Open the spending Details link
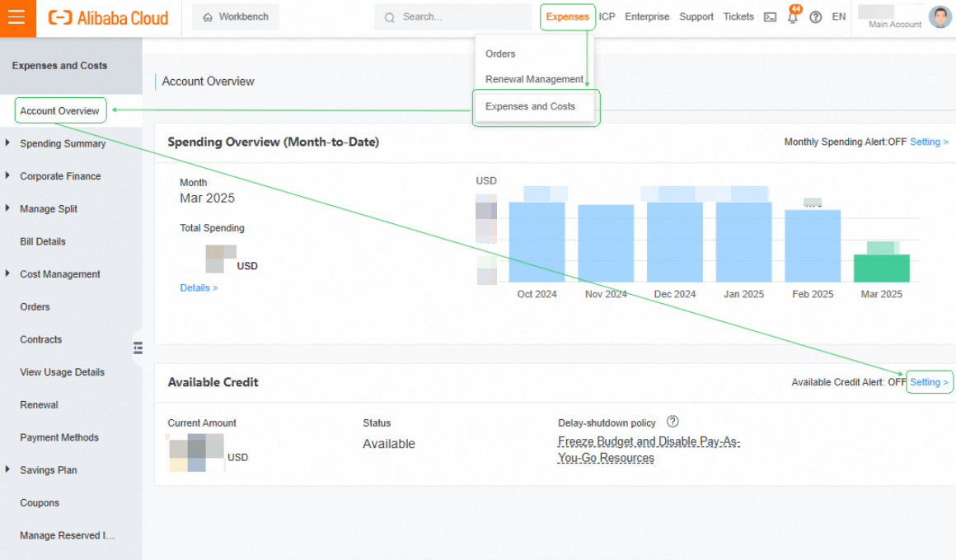Image resolution: width=956 pixels, height=560 pixels. point(199,287)
